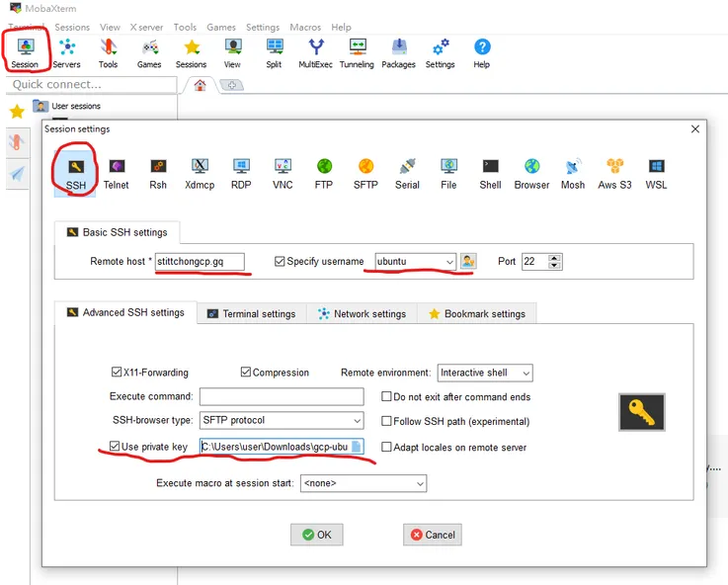Switch to Network settings tab
The width and height of the screenshot is (728, 585).
[362, 314]
